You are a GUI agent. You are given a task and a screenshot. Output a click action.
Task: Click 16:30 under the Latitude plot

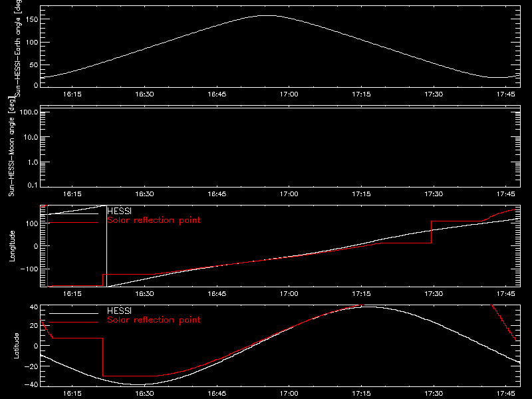pyautogui.click(x=144, y=393)
